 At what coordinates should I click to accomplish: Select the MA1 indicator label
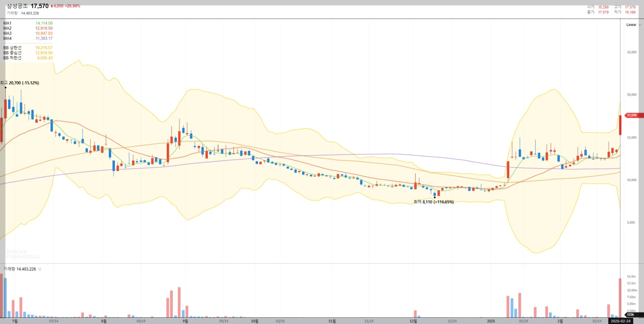(8, 23)
